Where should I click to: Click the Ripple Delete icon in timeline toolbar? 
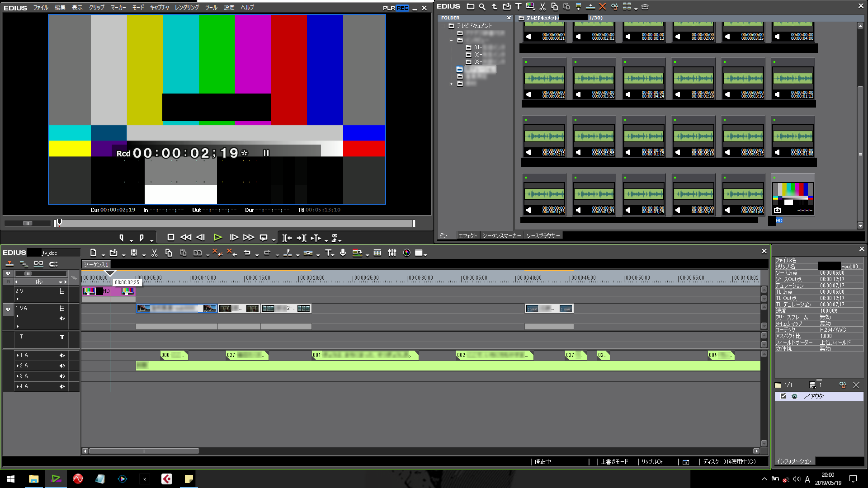click(232, 253)
